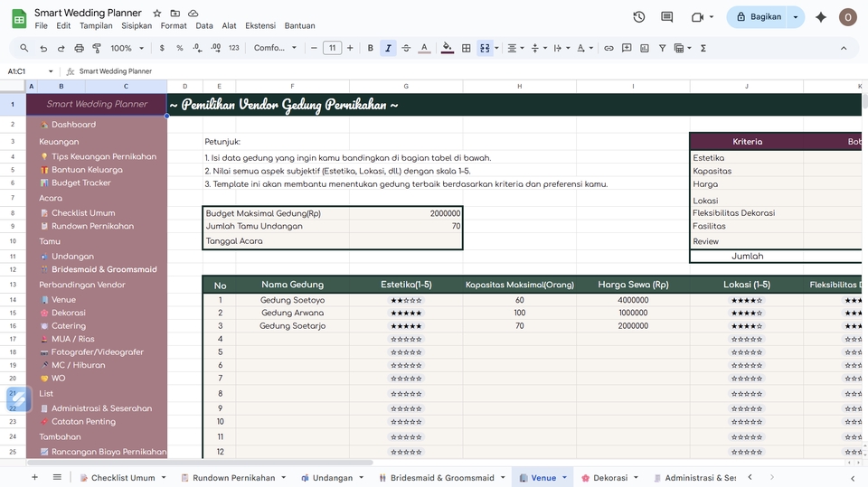The width and height of the screenshot is (868, 487).
Task: Decrease decimal places
Action: click(x=198, y=48)
